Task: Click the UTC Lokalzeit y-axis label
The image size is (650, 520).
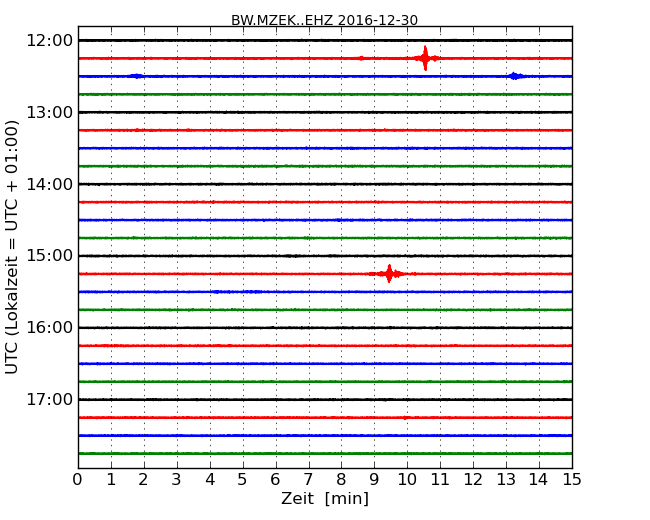Action: [x=13, y=246]
